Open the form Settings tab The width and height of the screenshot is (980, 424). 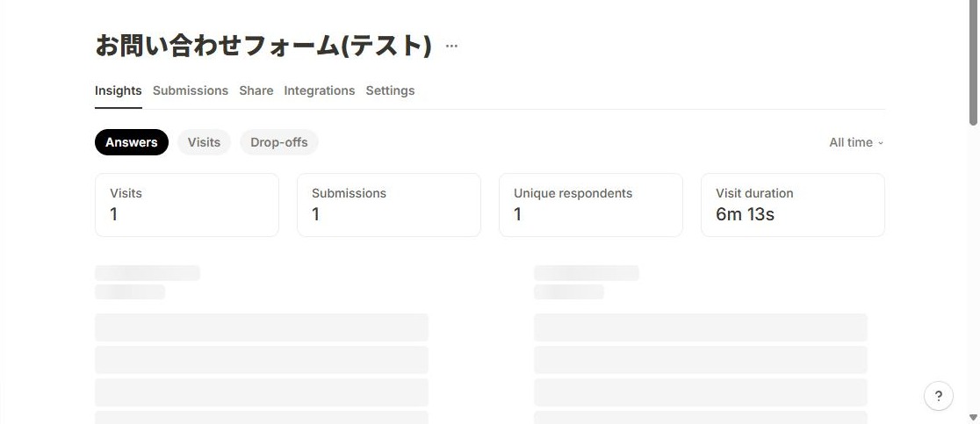(x=390, y=90)
